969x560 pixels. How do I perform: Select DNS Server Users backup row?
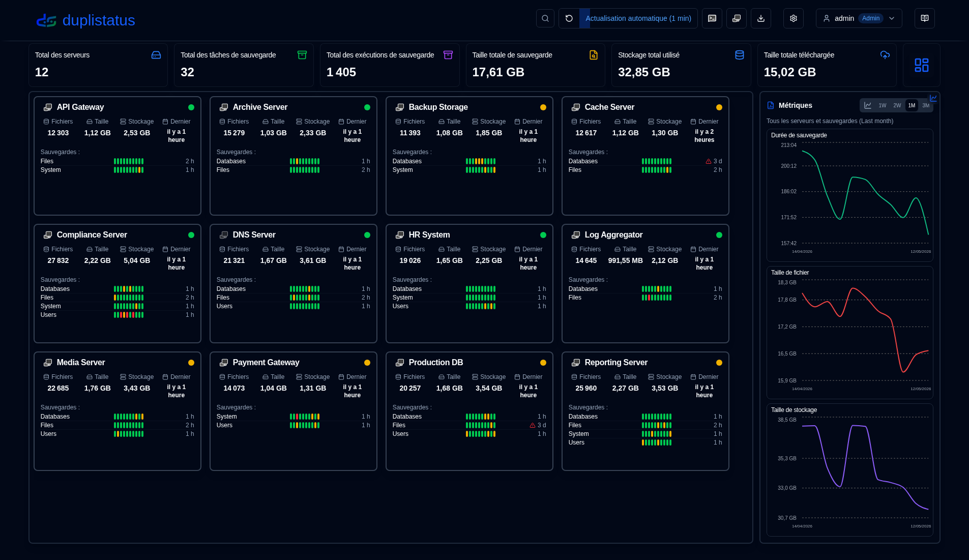point(293,306)
